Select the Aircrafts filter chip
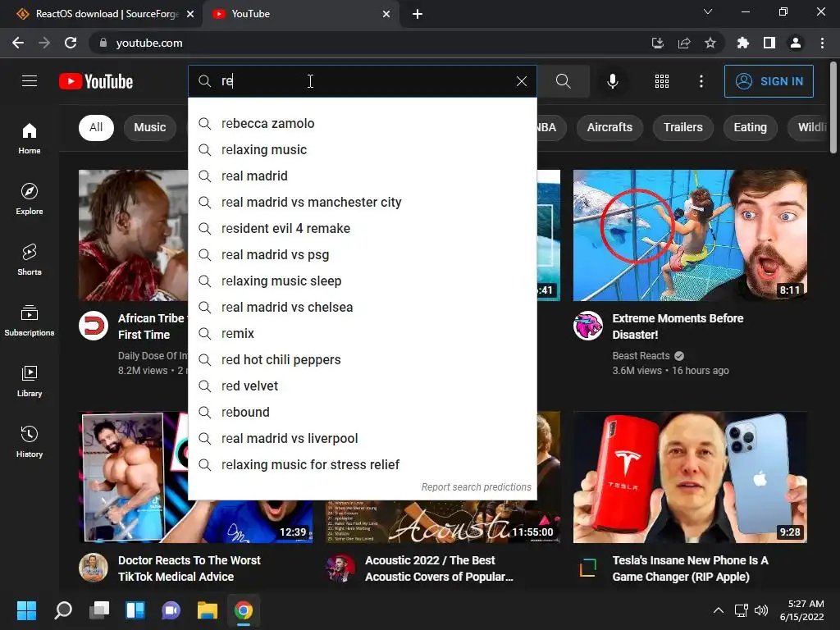Viewport: 840px width, 630px height. coord(609,127)
